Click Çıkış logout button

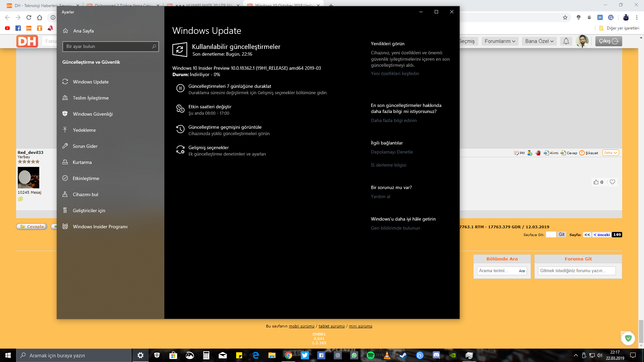click(x=608, y=41)
